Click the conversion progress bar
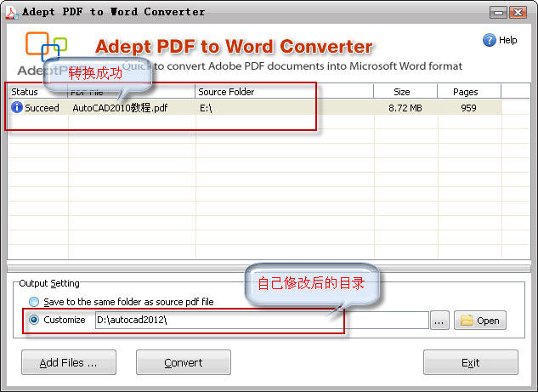 (269, 268)
